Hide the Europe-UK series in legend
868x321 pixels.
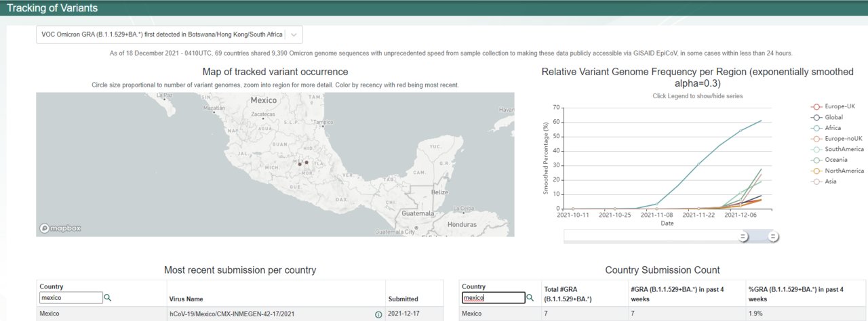(838, 108)
